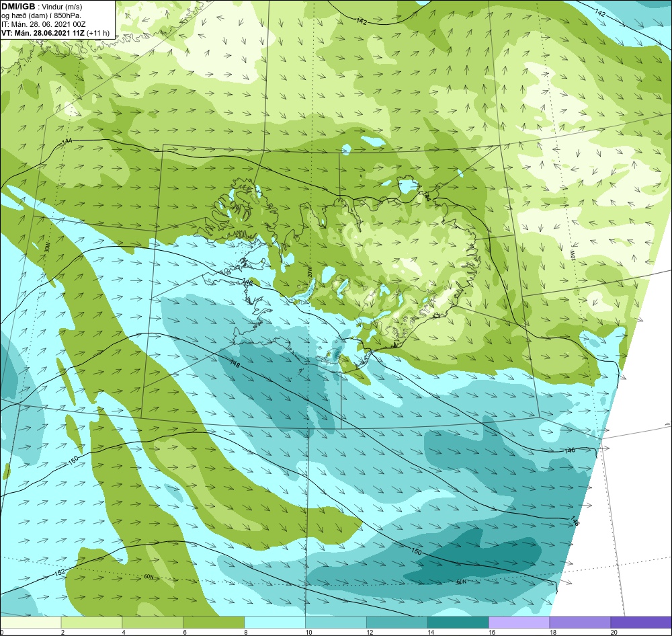Image resolution: width=672 pixels, height=636 pixels.
Task: Select the 144 contour label on the left side
Action: click(x=67, y=142)
